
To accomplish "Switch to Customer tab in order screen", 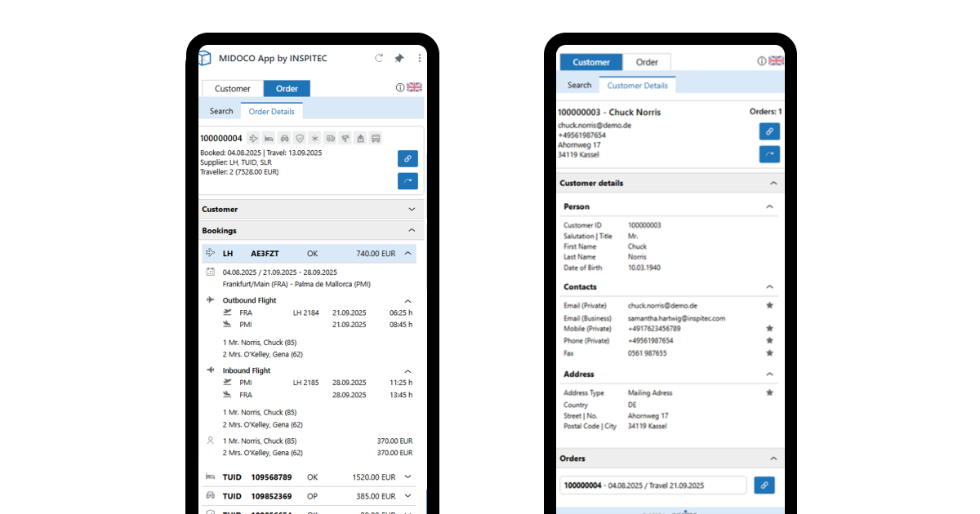I will coord(233,89).
